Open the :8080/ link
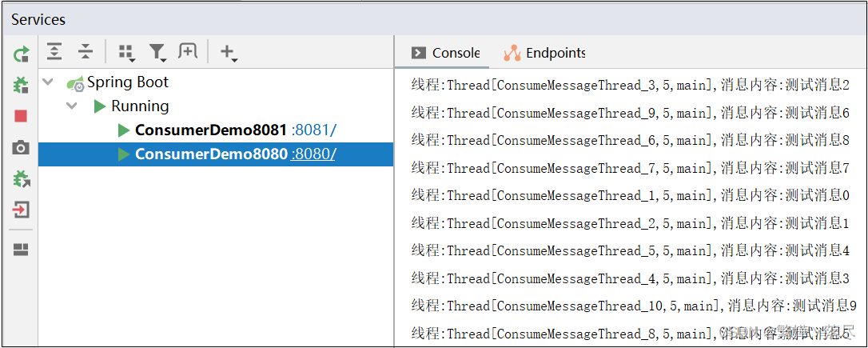 (313, 154)
